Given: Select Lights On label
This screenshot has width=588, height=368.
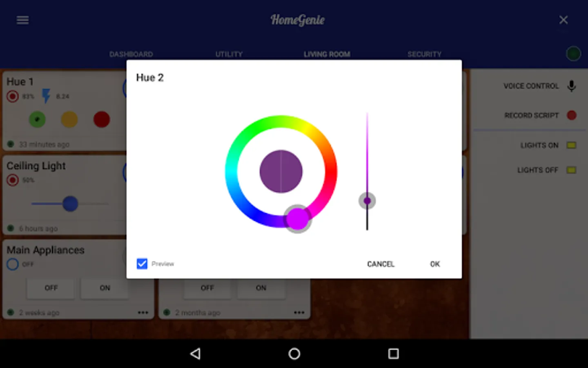Looking at the screenshot, I should tap(539, 145).
